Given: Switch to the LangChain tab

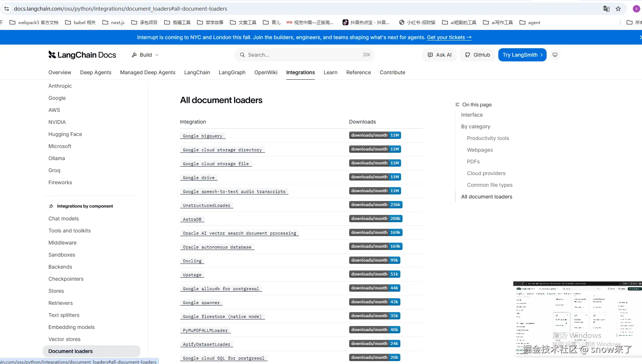Looking at the screenshot, I should (197, 72).
